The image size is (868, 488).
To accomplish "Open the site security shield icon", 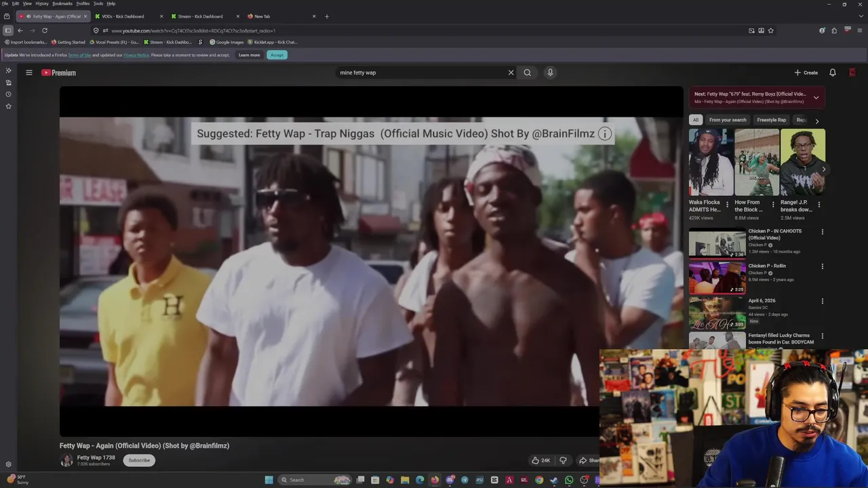I will coord(96,30).
